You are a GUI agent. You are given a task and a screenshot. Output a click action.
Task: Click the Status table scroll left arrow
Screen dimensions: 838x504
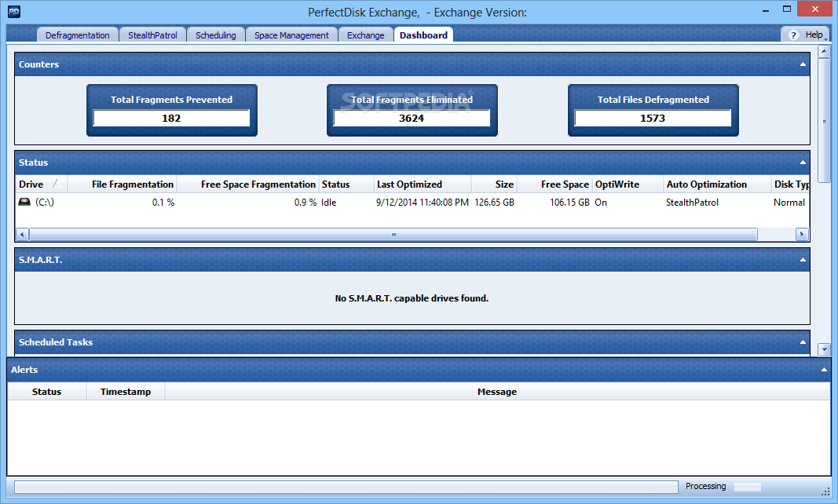pyautogui.click(x=22, y=234)
